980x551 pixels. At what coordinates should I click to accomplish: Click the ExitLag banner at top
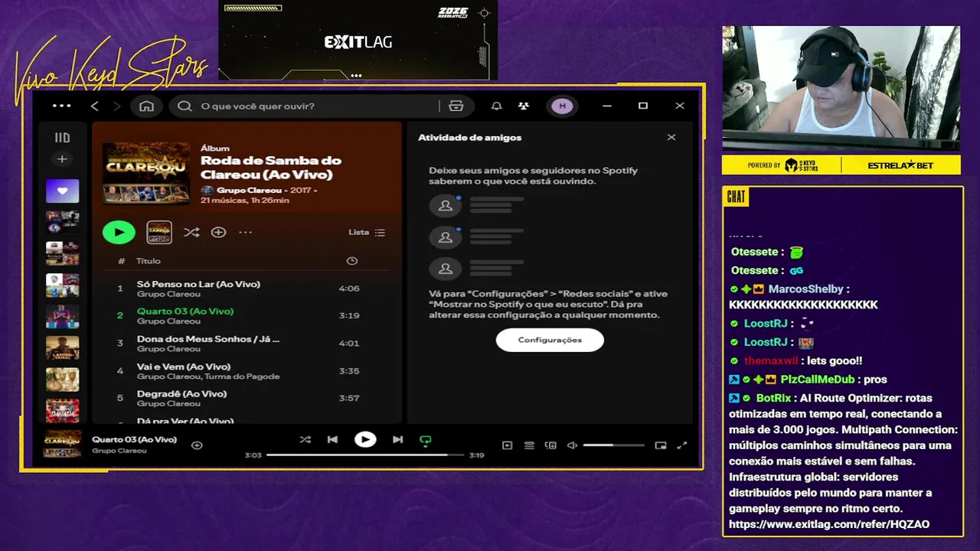[358, 40]
